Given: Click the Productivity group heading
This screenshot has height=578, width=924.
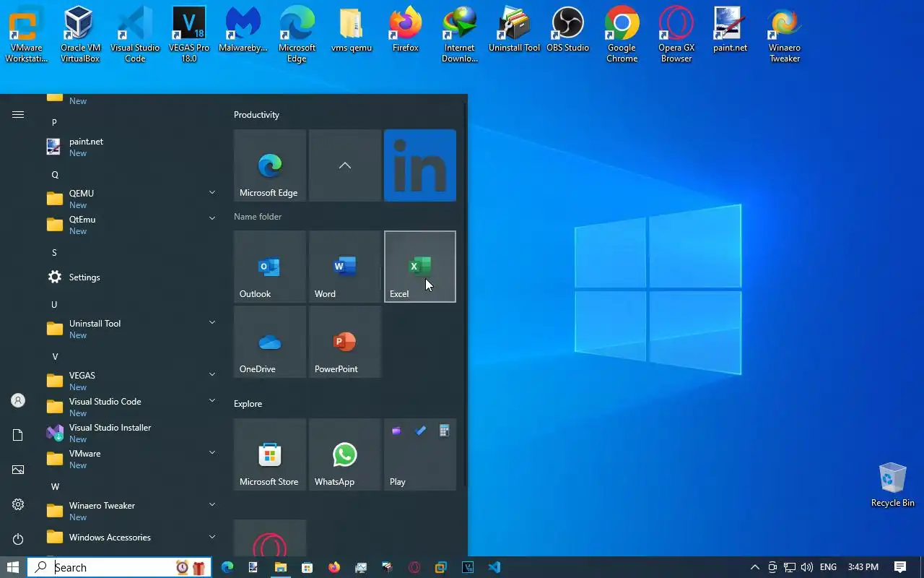Looking at the screenshot, I should (x=256, y=115).
